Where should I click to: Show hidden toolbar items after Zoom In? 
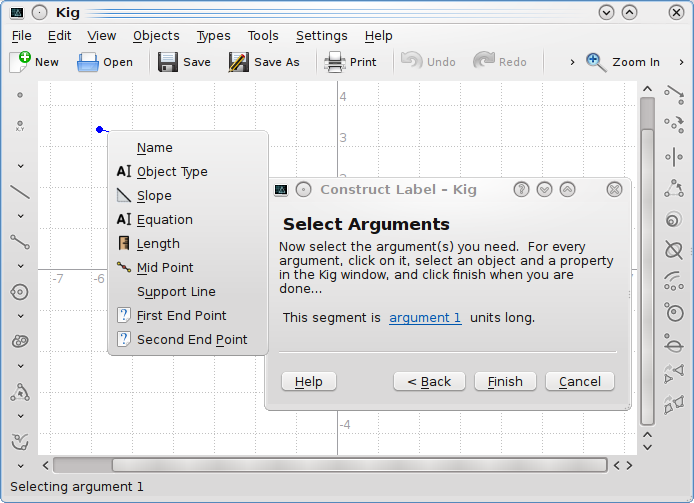pyautogui.click(x=682, y=62)
